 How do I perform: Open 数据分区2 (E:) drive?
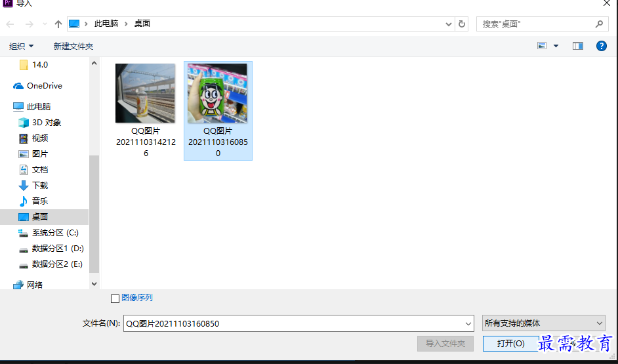tap(51, 264)
